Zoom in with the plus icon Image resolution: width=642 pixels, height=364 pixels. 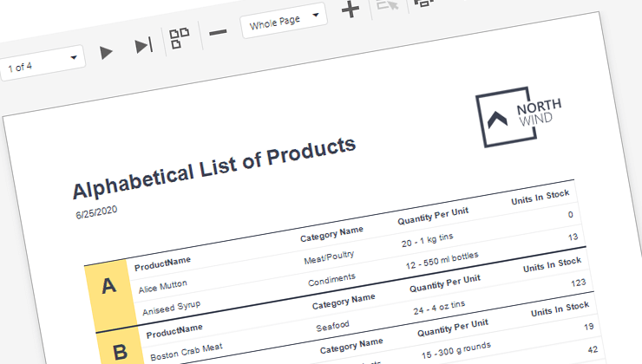(350, 10)
